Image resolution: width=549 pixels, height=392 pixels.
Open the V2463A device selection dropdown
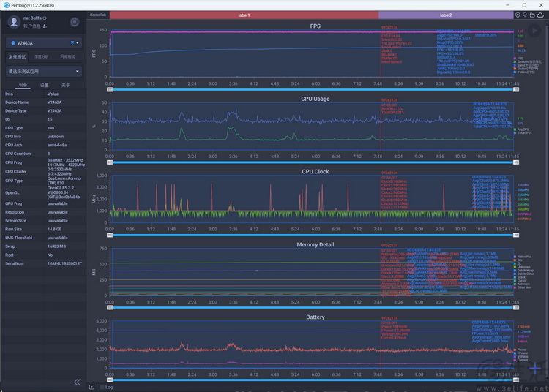[x=44, y=43]
